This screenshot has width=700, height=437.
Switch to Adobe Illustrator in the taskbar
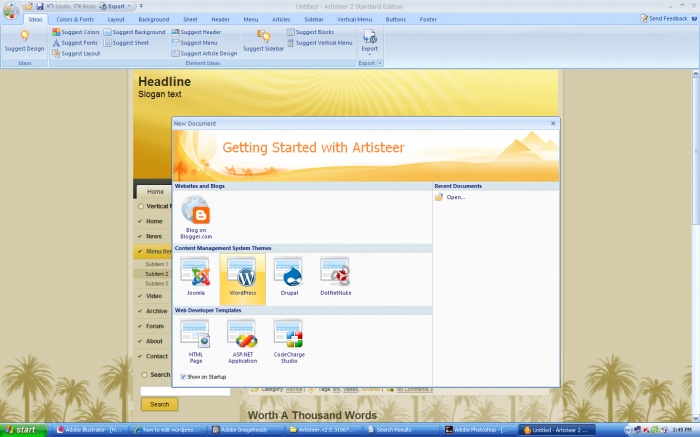pos(90,430)
